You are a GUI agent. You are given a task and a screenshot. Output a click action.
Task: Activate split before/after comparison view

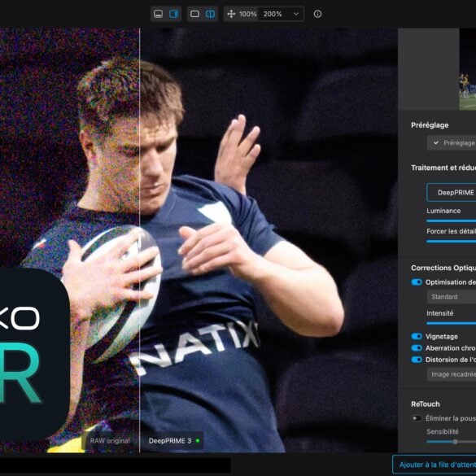pyautogui.click(x=211, y=14)
